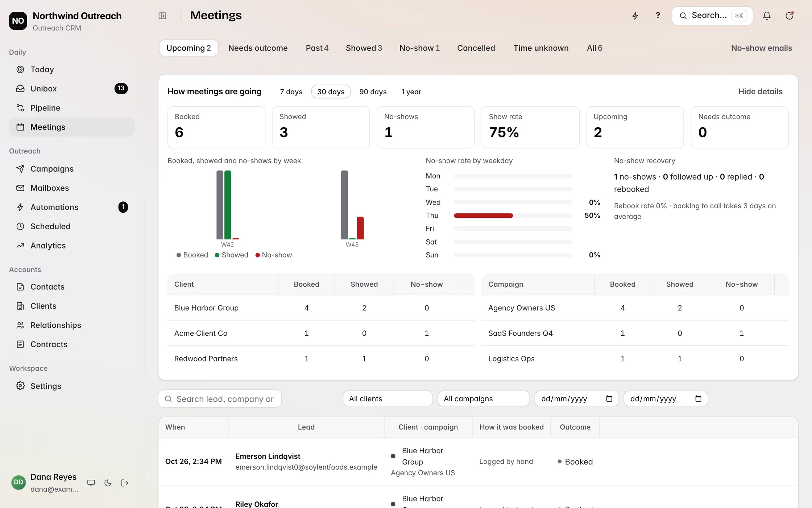This screenshot has height=508, width=812.
Task: Select the 90 days range
Action: click(x=373, y=92)
